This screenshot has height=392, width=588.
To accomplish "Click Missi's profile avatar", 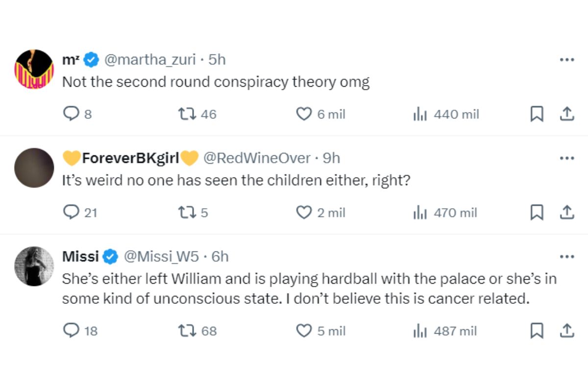I will [34, 266].
